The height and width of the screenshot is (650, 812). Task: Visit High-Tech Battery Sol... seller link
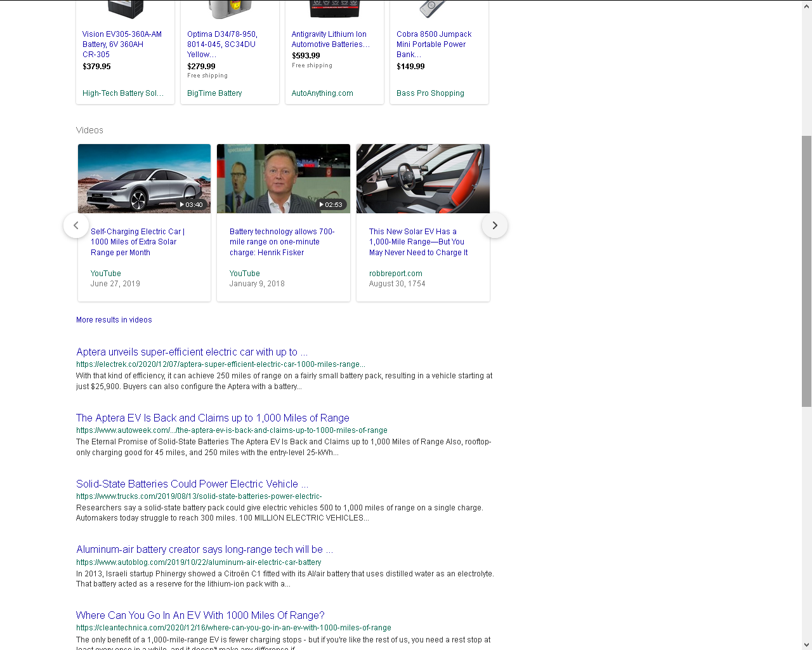coord(123,93)
